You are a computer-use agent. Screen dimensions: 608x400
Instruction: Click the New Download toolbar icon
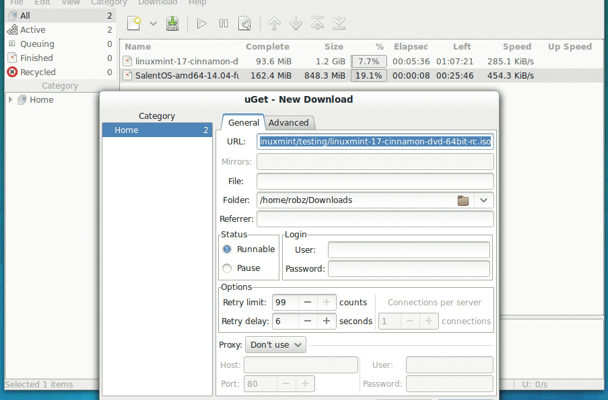pos(134,24)
